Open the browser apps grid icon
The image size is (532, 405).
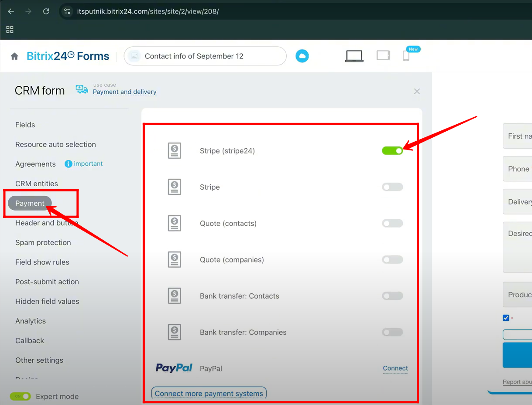click(x=10, y=30)
